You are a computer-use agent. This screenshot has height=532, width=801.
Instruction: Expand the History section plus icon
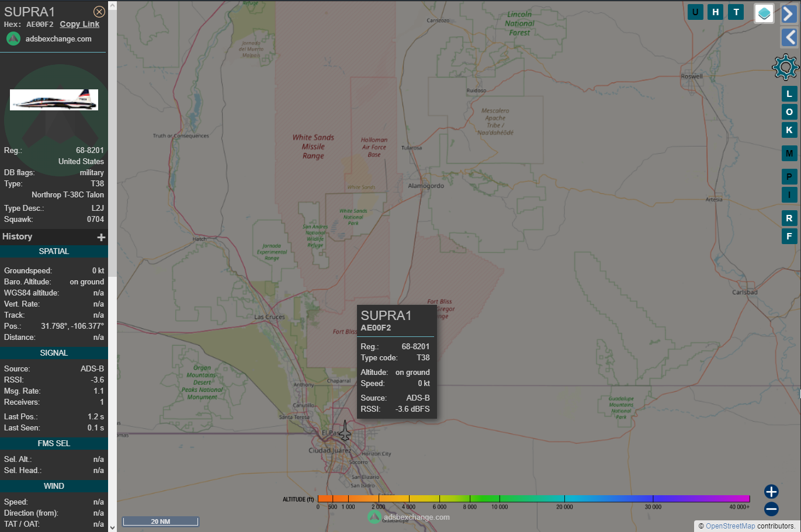click(x=101, y=237)
